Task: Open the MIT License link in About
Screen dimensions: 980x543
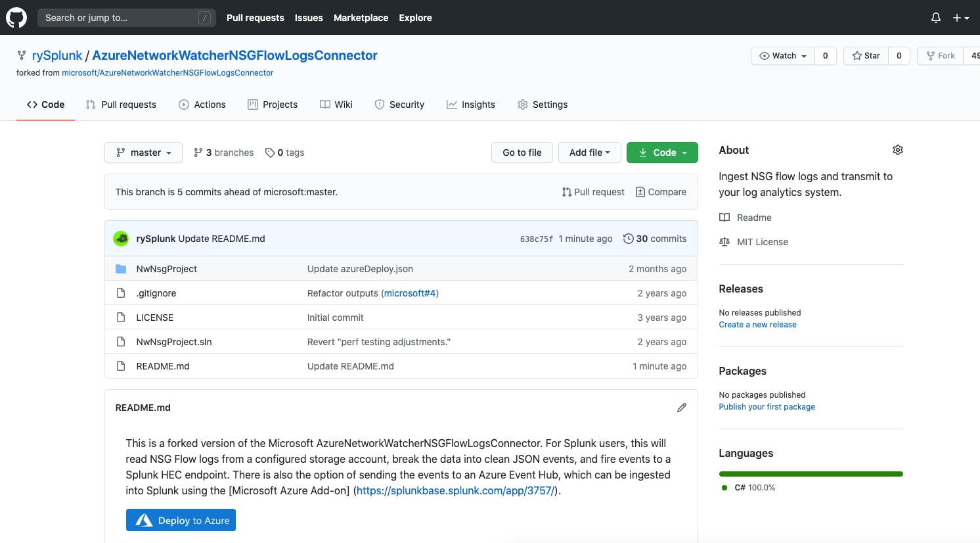Action: click(x=753, y=242)
